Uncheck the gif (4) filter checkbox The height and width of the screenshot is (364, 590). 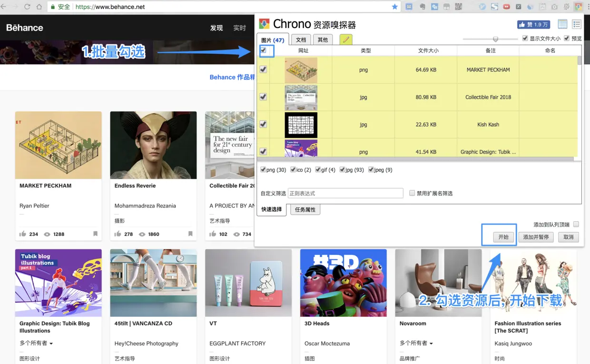(318, 169)
